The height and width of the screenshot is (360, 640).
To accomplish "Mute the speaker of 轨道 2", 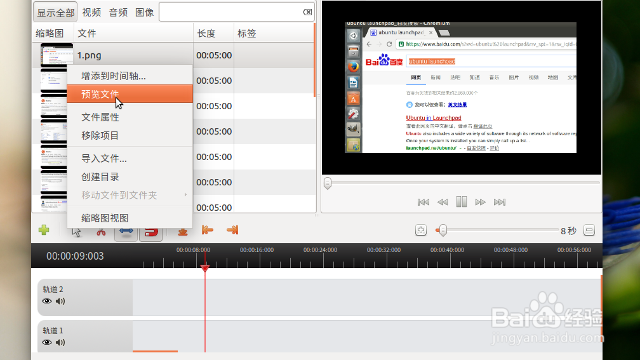I will point(60,301).
